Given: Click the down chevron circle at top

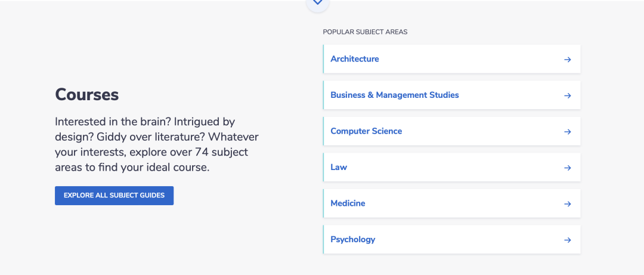Looking at the screenshot, I should pos(317,4).
